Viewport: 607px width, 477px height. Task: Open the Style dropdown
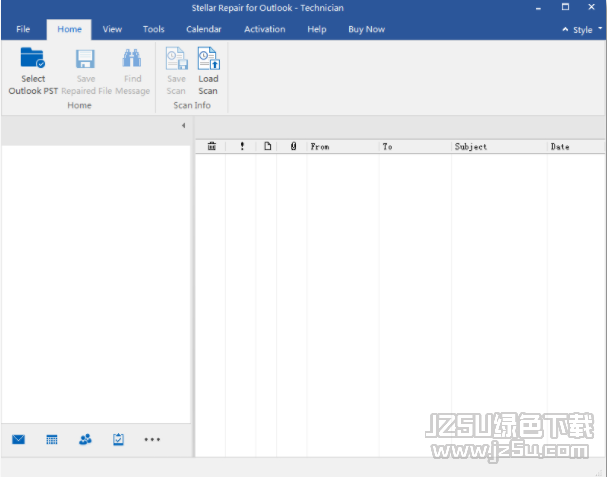pos(587,30)
